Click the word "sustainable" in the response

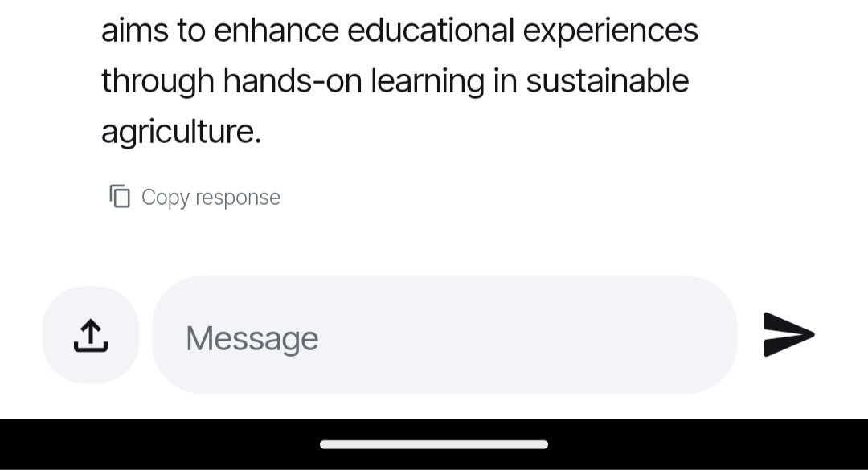(607, 81)
